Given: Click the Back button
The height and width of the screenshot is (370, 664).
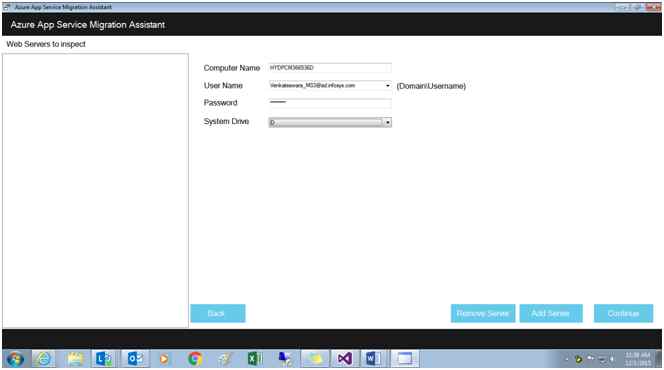Looking at the screenshot, I should [218, 313].
